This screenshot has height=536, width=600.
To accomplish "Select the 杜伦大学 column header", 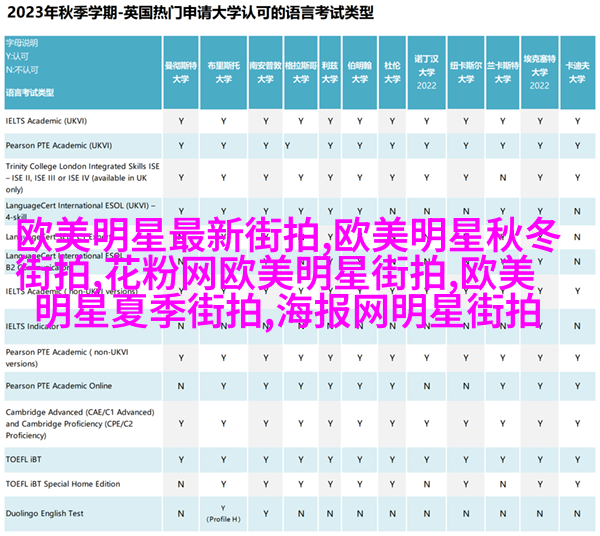I will pos(392,72).
